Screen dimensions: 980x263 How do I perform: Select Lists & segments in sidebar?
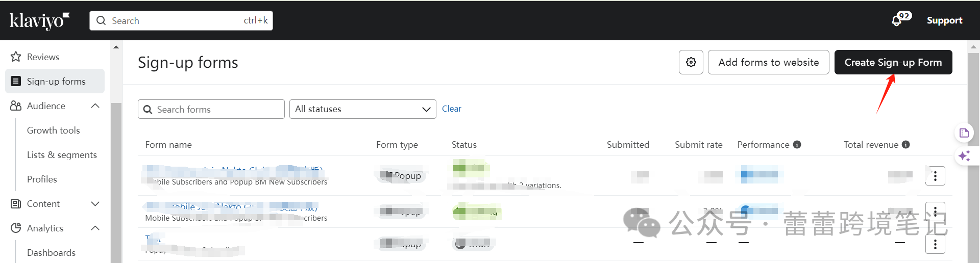[62, 155]
